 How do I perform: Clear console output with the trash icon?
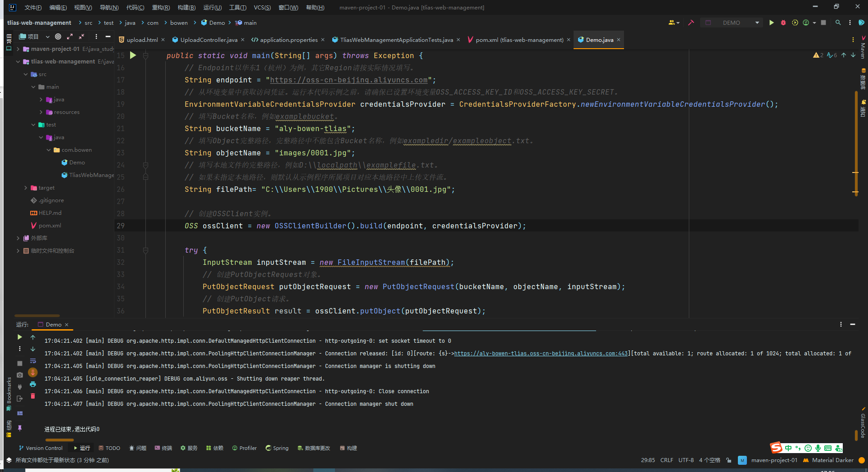point(33,396)
